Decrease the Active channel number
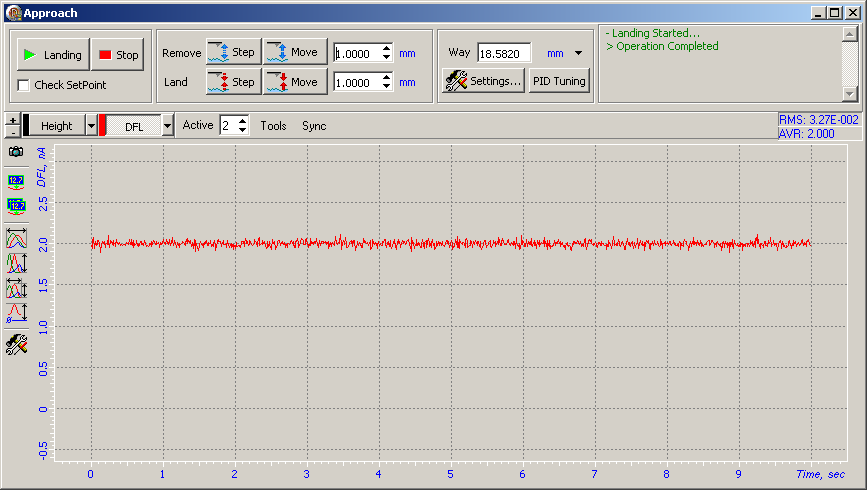867x490 pixels. (243, 130)
